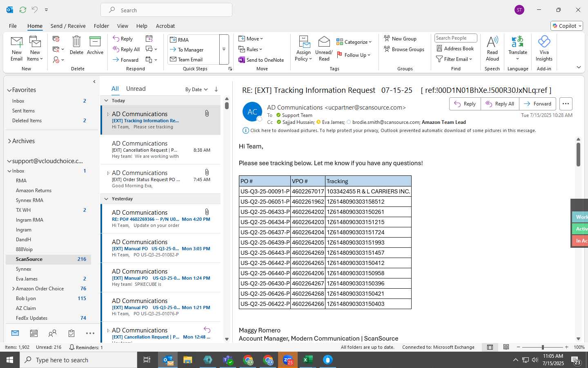Click the Search People field
The width and height of the screenshot is (588, 368).
(456, 38)
